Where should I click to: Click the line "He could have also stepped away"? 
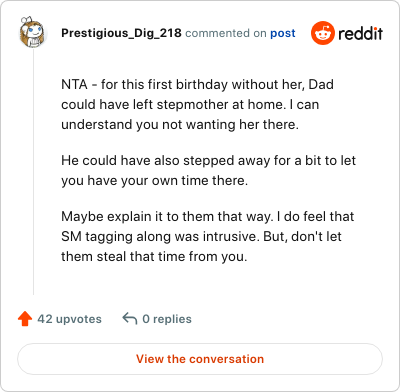click(x=208, y=161)
